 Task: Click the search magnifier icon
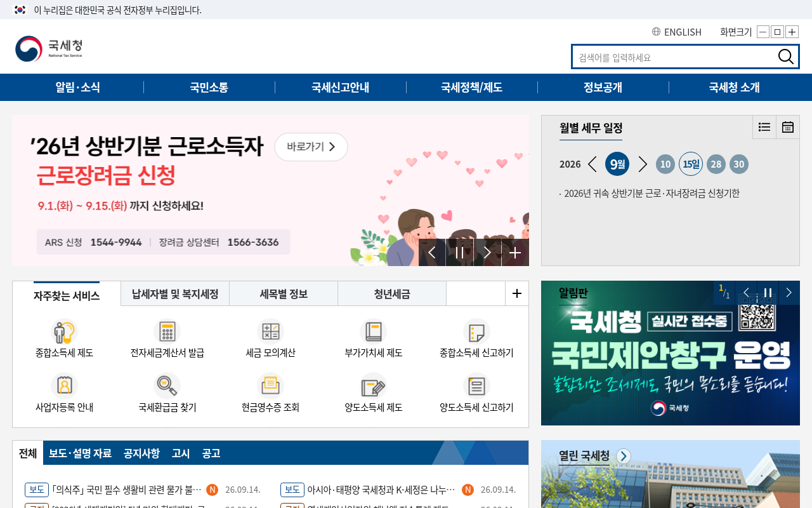(x=785, y=57)
